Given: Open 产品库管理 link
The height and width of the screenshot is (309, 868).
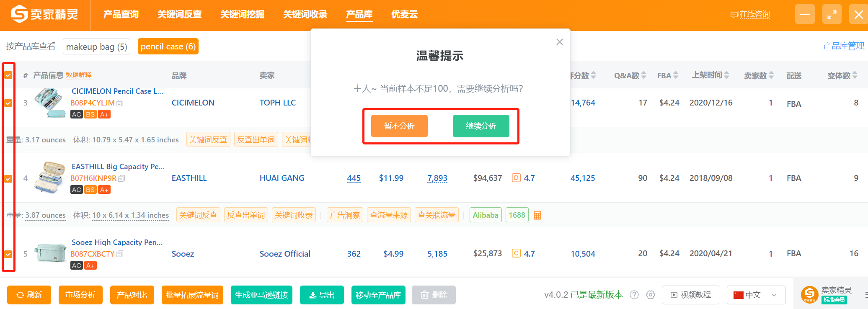Looking at the screenshot, I should (843, 46).
